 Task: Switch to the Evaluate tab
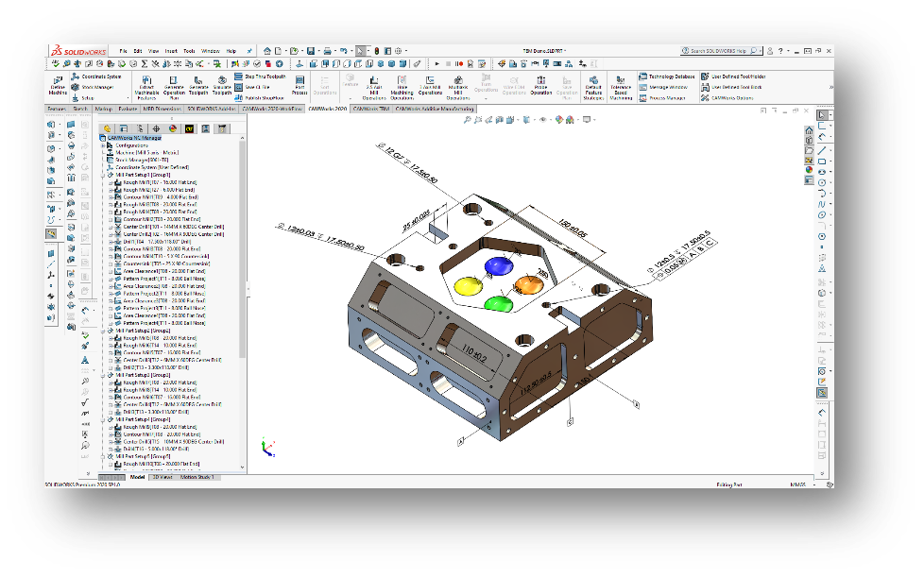pos(128,109)
